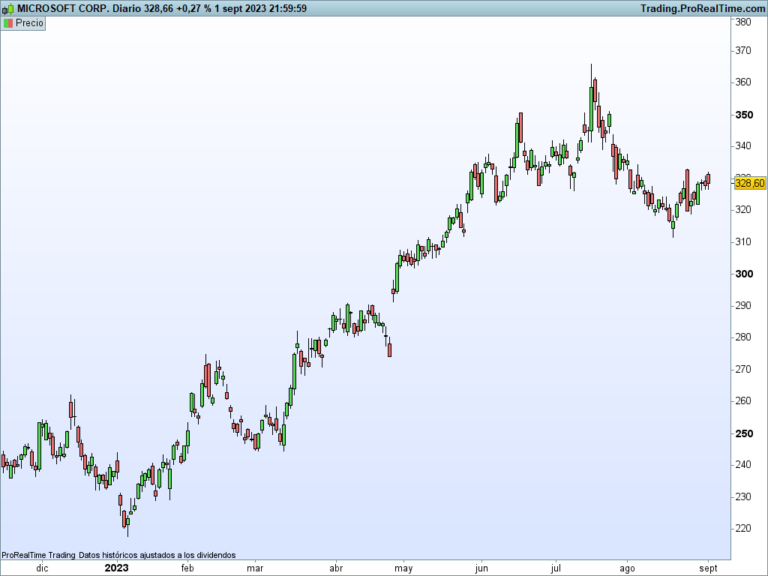Select the 300 price level on axis
768x576 pixels.
pos(744,274)
